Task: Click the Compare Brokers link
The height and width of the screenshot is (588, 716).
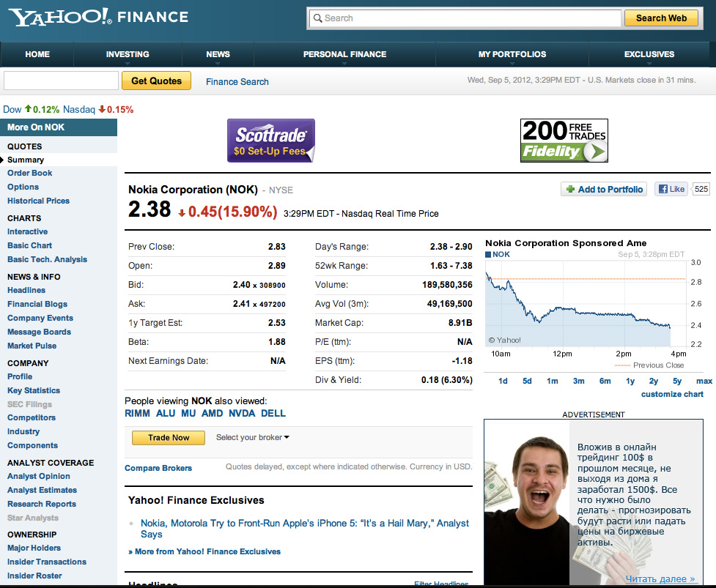Action: [158, 468]
